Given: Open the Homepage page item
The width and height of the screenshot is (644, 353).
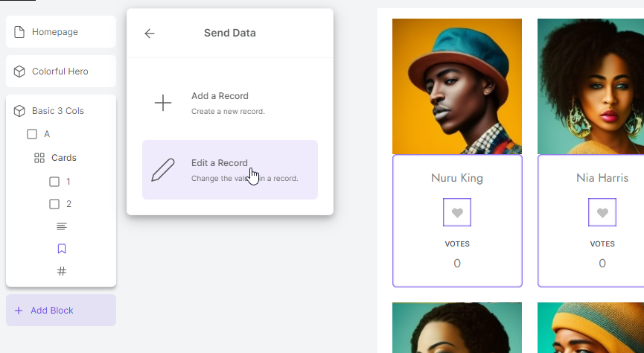Looking at the screenshot, I should [x=61, y=31].
